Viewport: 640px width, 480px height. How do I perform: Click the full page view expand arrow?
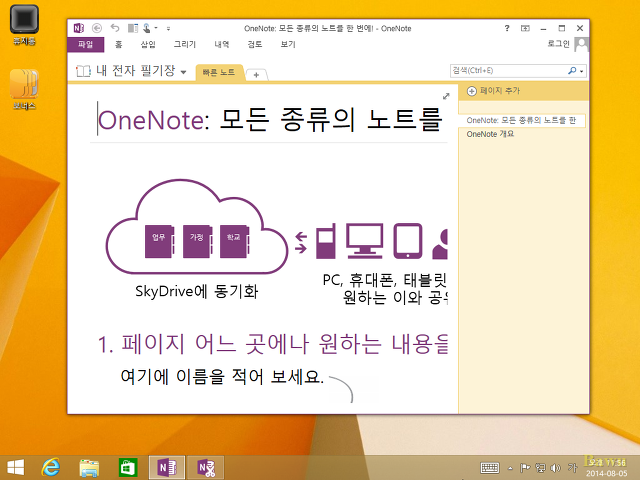pos(446,96)
